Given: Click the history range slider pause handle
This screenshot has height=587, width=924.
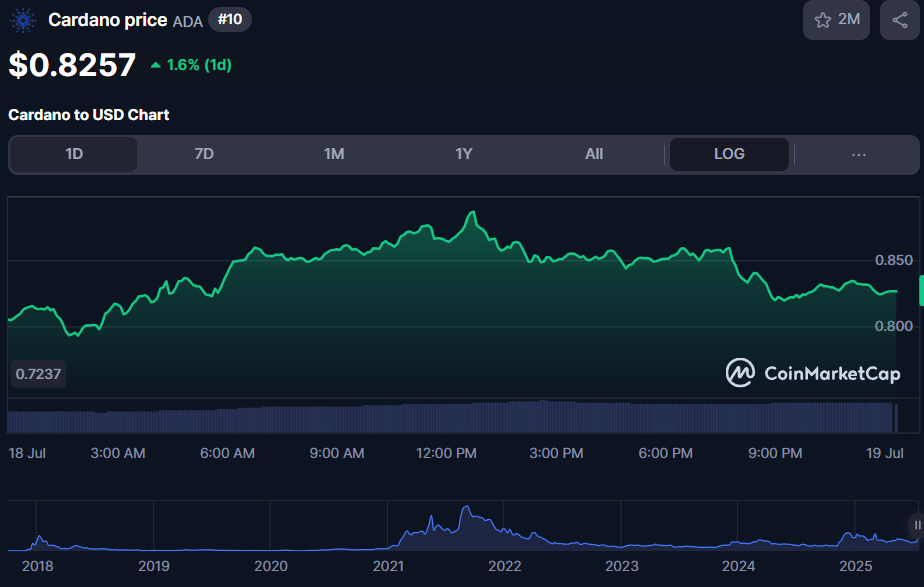Looking at the screenshot, I should (917, 525).
